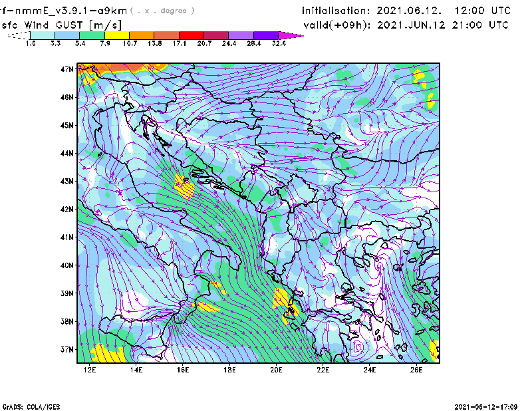Click the green 5.4–7.9 legend swatch
532x411 pixels.
[92, 35]
